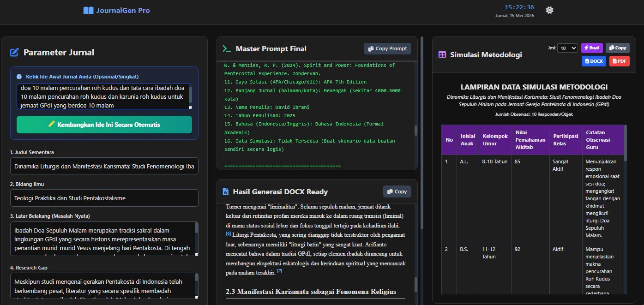Click the Parameter Jurnal edit icon
644x305 pixels.
14,53
